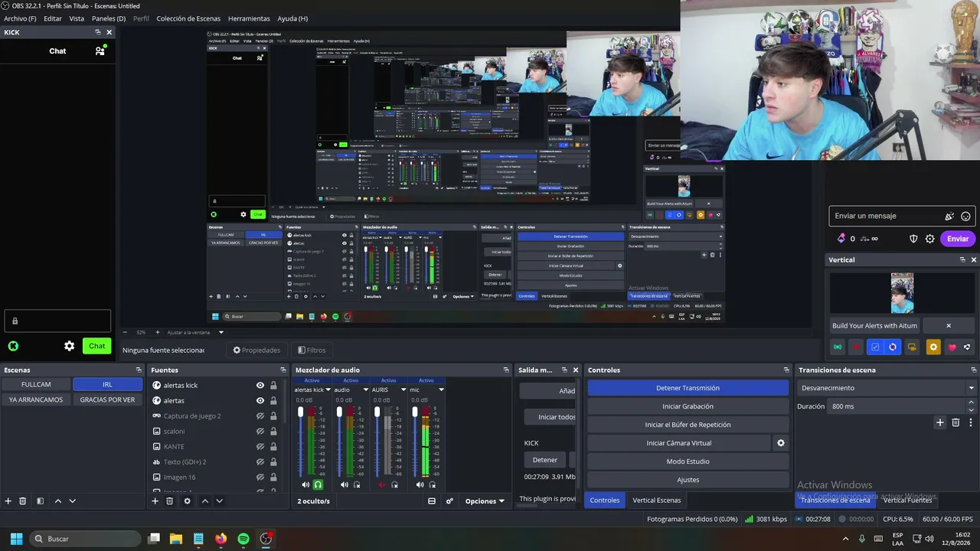Toggle monitoring headphones on alertas kick channel
This screenshot has height=551, width=980.
point(318,484)
